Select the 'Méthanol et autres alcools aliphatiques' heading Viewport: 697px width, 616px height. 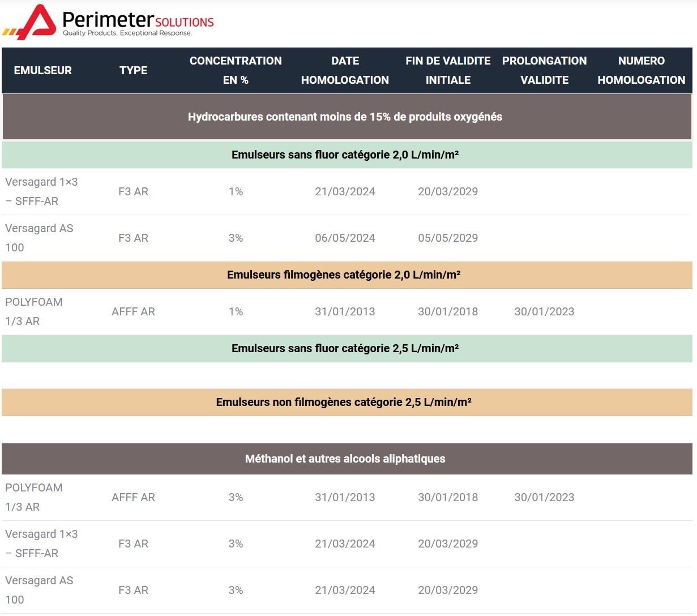coord(345,459)
